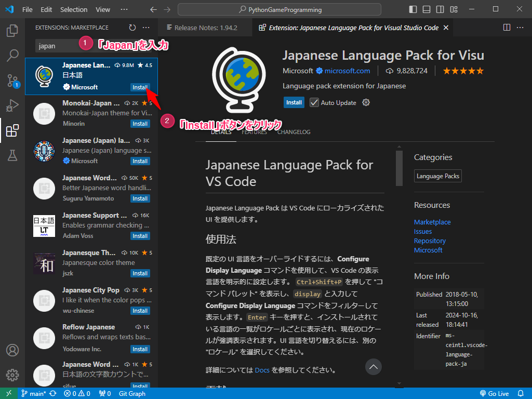Open the Selection menu
532x399 pixels.
point(74,9)
